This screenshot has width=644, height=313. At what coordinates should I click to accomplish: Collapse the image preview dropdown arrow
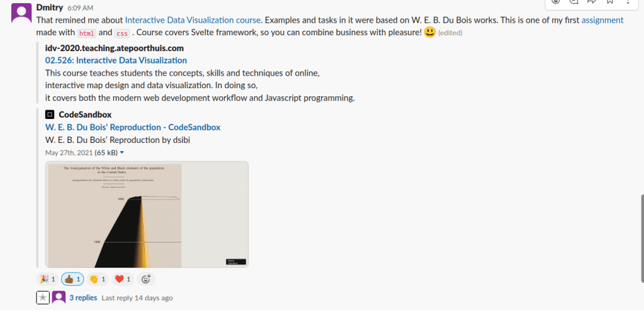pyautogui.click(x=122, y=152)
